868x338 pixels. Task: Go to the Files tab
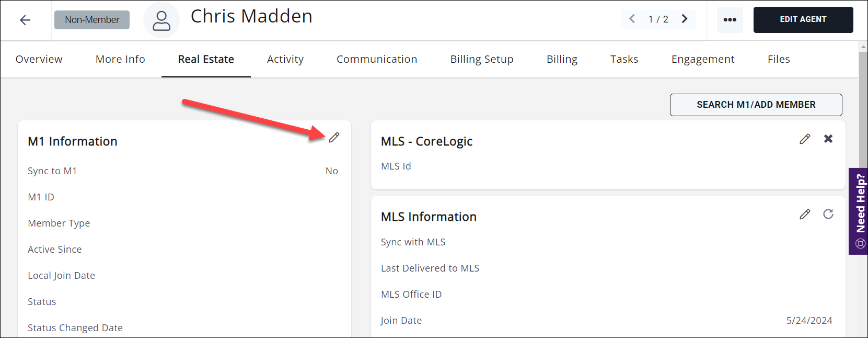779,59
